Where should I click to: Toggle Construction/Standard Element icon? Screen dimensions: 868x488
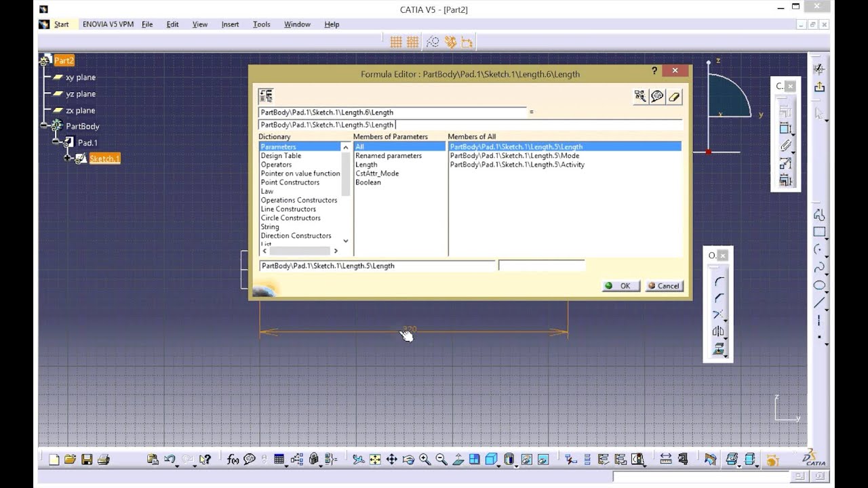tap(433, 42)
